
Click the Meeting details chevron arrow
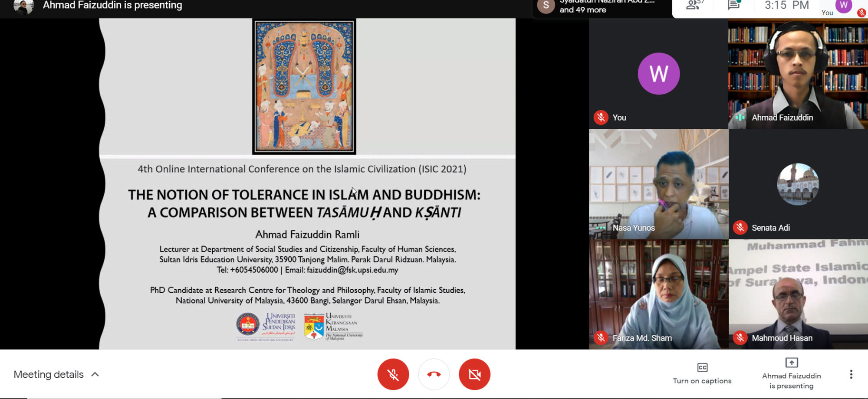95,374
